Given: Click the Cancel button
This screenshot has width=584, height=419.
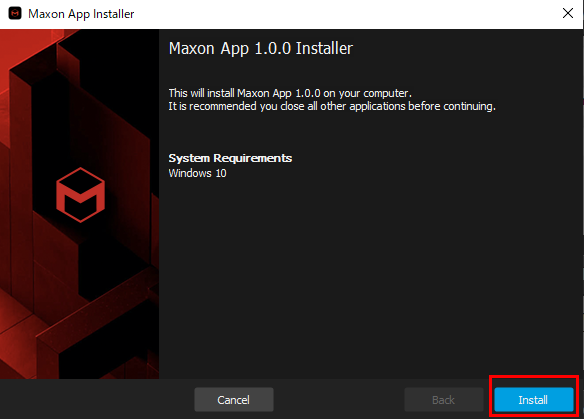Looking at the screenshot, I should click(x=234, y=400).
